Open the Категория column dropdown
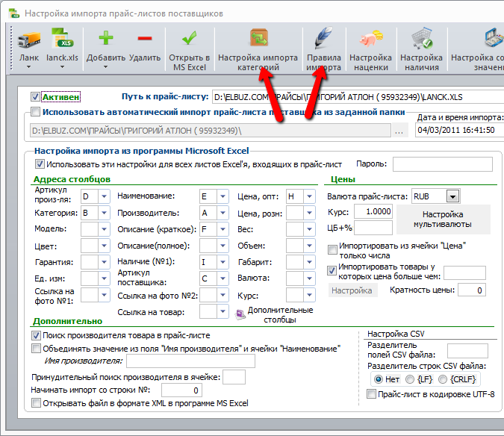This screenshot has height=436, width=504. 104,213
